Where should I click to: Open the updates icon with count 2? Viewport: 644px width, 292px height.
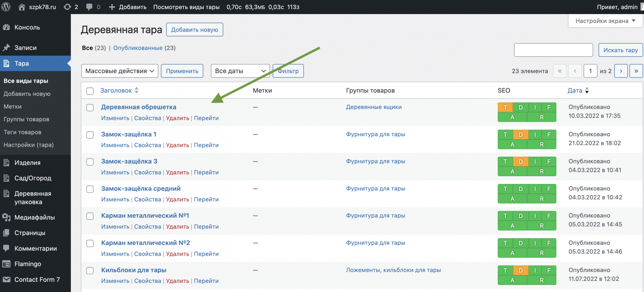click(67, 7)
